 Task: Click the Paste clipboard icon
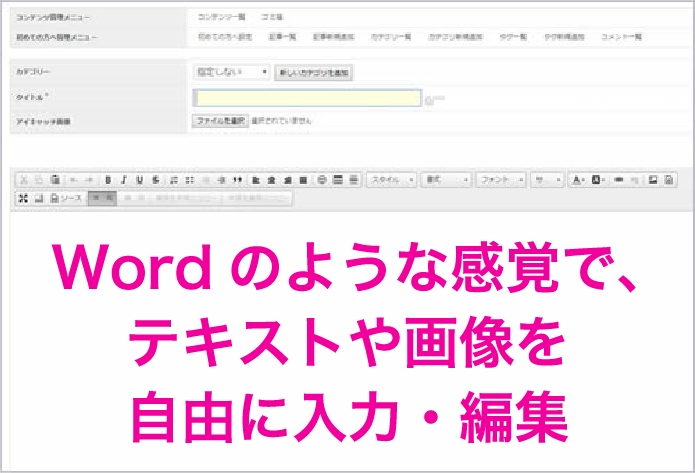pos(55,180)
